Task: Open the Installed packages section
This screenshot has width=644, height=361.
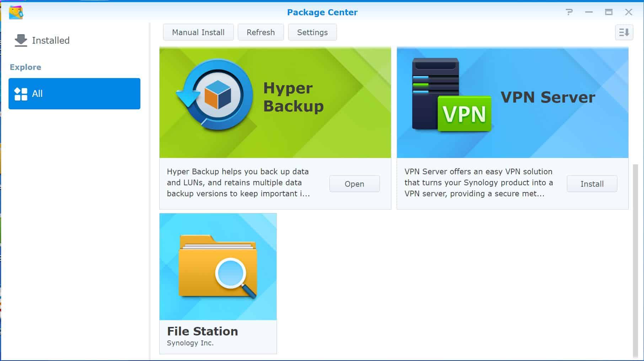Action: (42, 40)
